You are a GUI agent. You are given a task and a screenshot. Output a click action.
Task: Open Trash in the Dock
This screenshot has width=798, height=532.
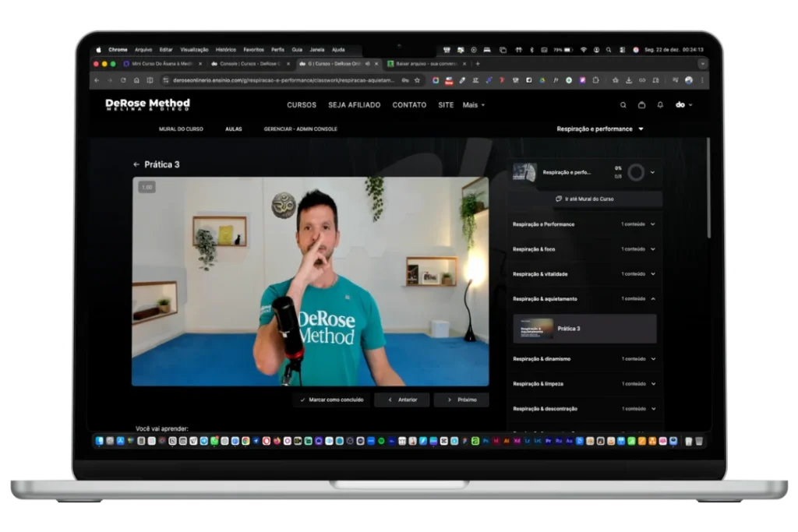click(699, 442)
